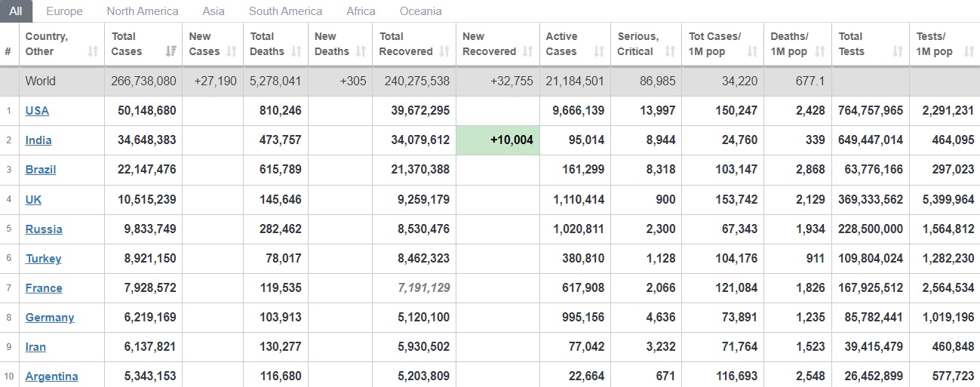The height and width of the screenshot is (387, 980).
Task: Sort the Total Recovered column
Action: click(x=444, y=51)
